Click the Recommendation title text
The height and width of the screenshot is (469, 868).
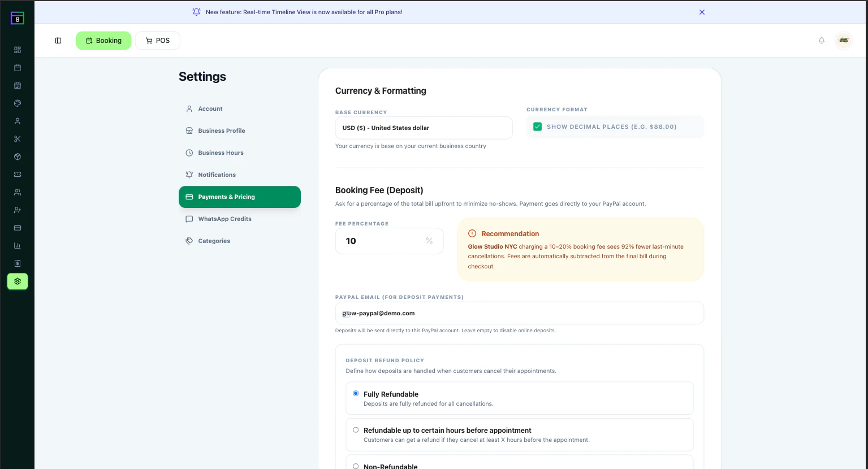(510, 233)
